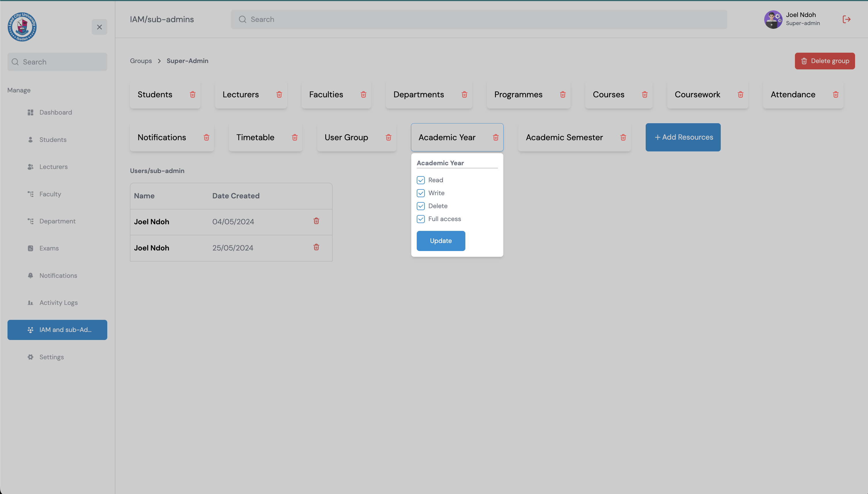Open Faculty page in the sidebar

point(57,194)
